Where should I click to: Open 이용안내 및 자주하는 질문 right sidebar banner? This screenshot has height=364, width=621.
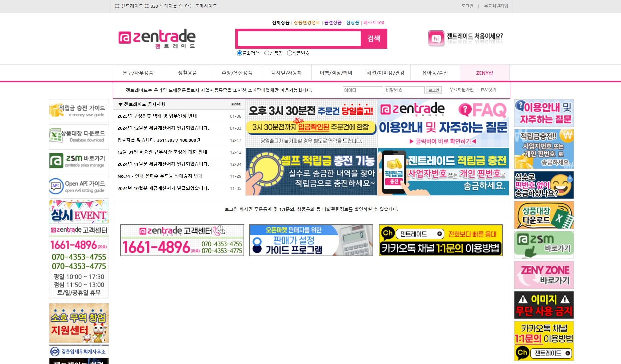coord(544,113)
